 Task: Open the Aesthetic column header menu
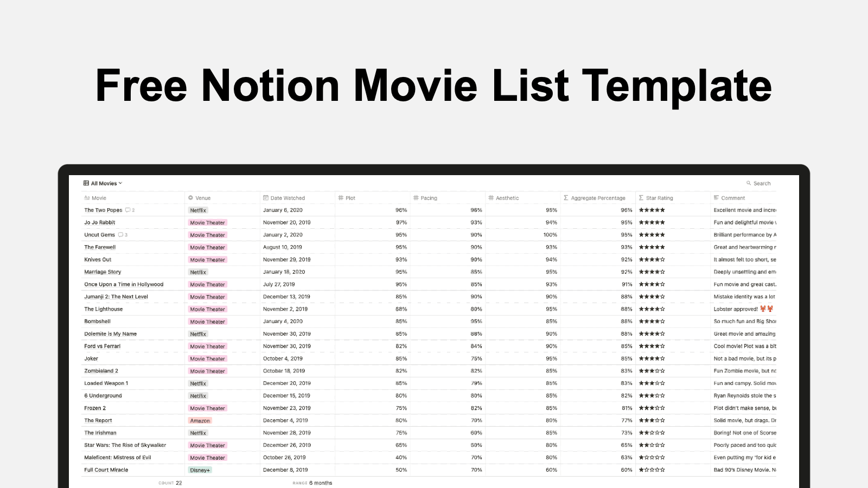522,198
